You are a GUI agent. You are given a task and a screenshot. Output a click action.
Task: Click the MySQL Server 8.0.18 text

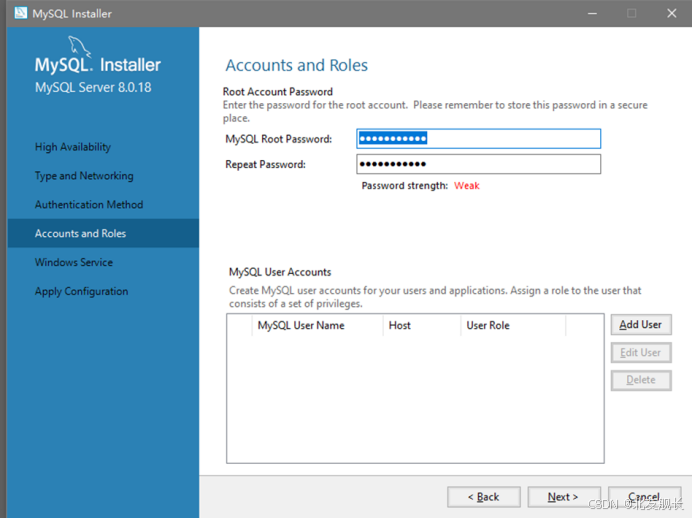coord(93,87)
